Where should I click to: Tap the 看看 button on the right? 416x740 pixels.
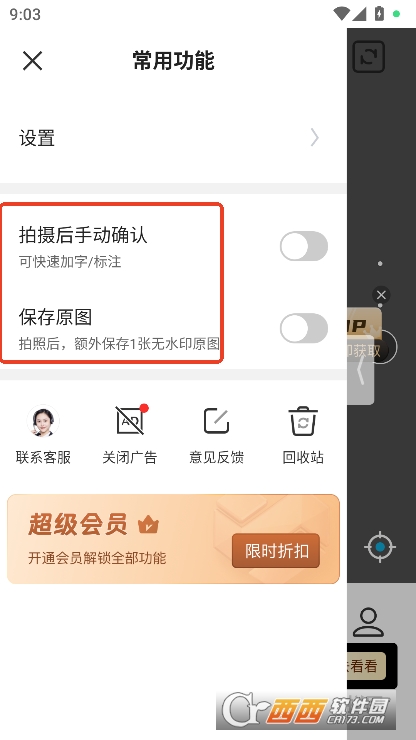tap(366, 665)
